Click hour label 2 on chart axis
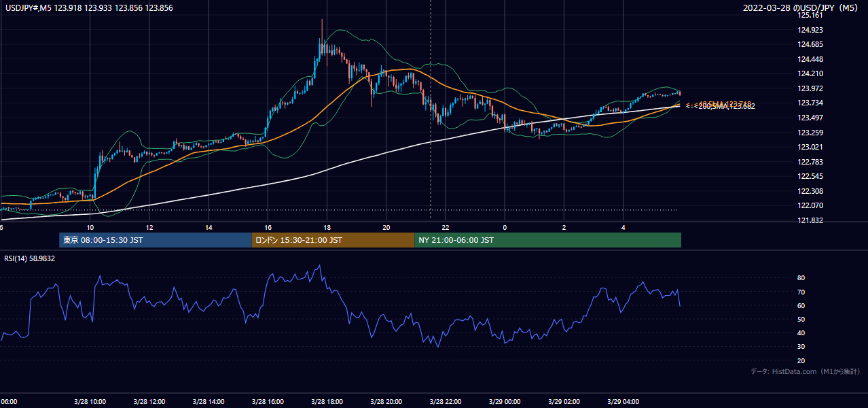 tap(564, 227)
